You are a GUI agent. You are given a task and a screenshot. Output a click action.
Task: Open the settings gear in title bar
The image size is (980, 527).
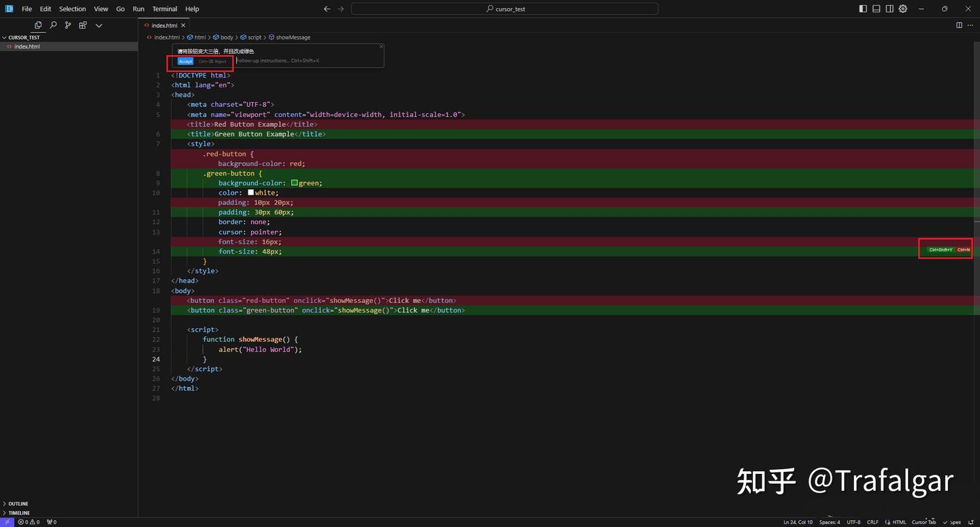point(903,9)
